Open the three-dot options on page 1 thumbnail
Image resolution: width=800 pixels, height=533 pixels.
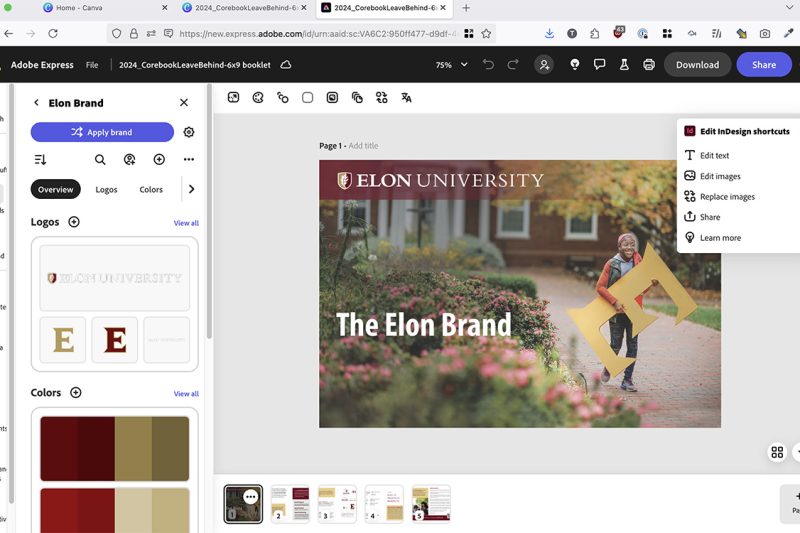coord(251,496)
